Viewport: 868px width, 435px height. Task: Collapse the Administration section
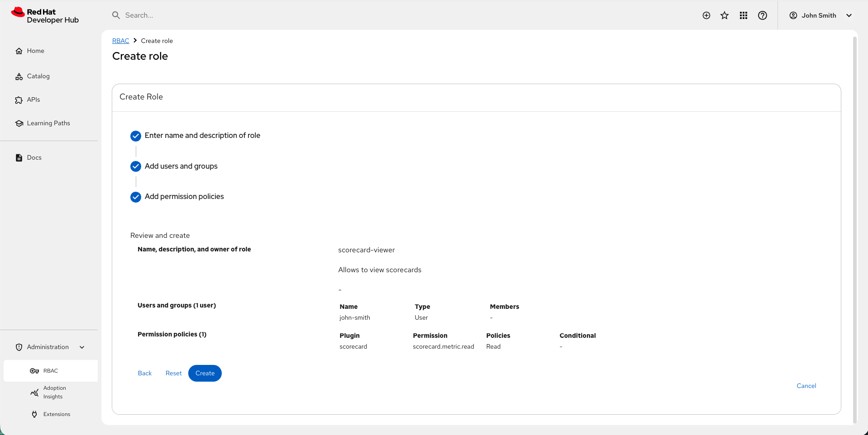click(82, 347)
